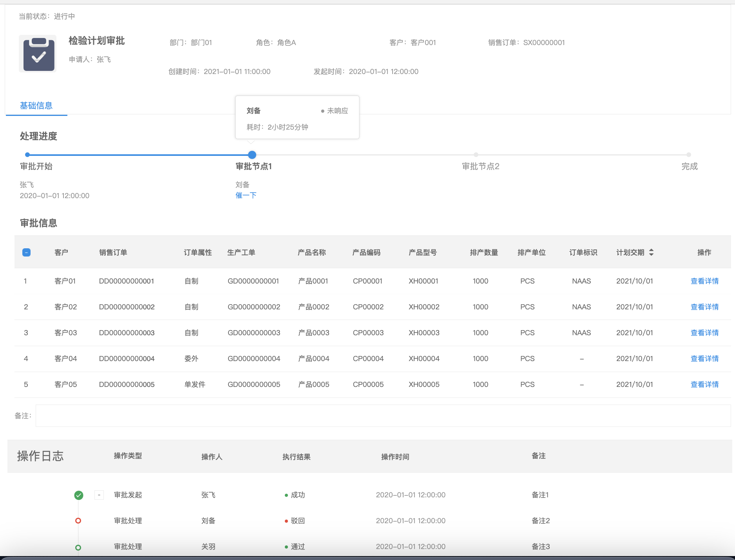Select cell DD00000000001
The width and height of the screenshot is (735, 560).
tap(127, 281)
